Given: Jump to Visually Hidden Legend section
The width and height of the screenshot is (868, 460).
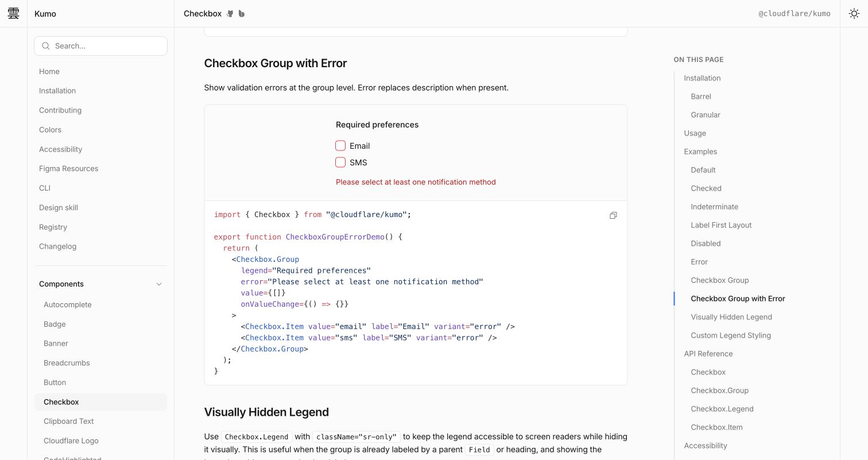Looking at the screenshot, I should coord(731,317).
